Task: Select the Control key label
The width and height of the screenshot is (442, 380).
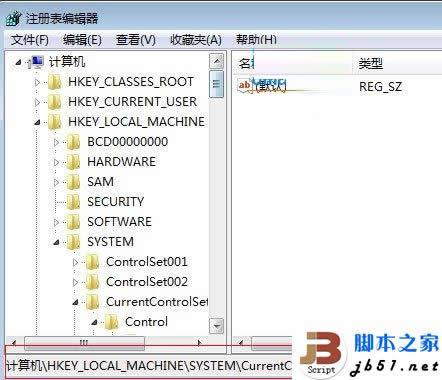Action: point(146,322)
